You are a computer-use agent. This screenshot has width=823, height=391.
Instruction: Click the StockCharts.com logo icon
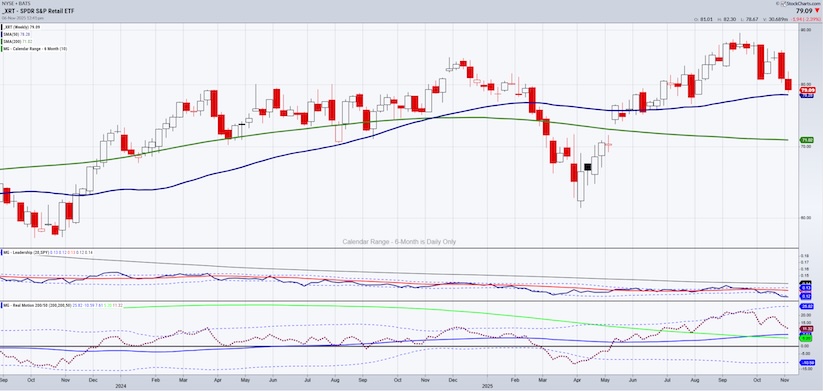[783, 3]
